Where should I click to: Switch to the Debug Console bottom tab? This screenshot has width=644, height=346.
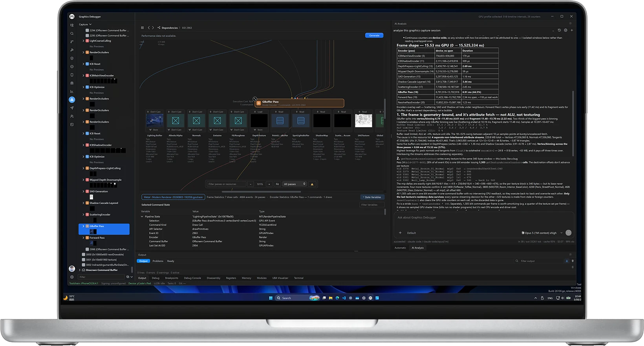click(192, 278)
